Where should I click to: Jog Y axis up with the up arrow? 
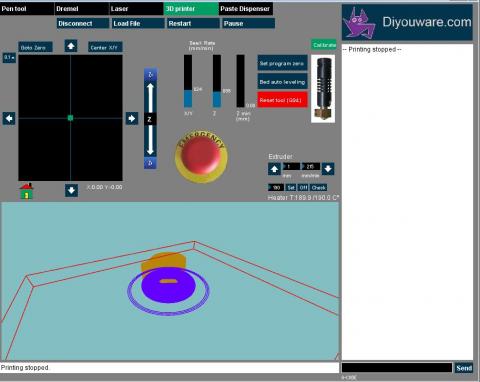pos(71,46)
